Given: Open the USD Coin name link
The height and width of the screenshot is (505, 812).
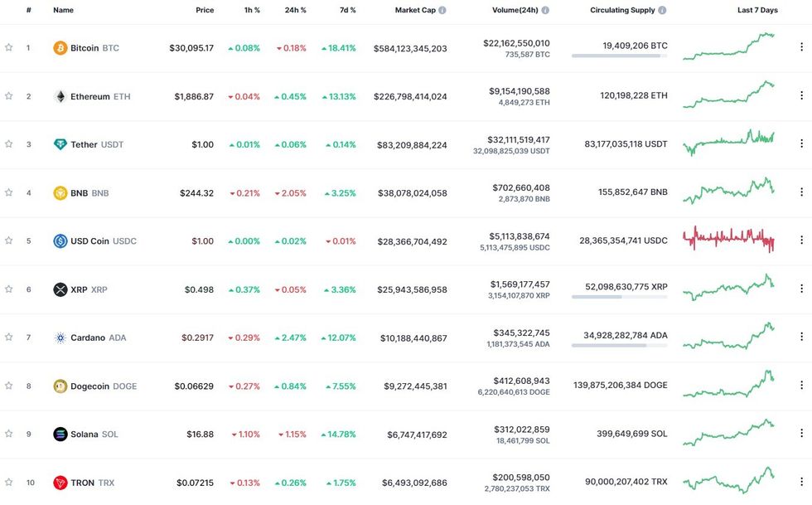Looking at the screenshot, I should 89,241.
